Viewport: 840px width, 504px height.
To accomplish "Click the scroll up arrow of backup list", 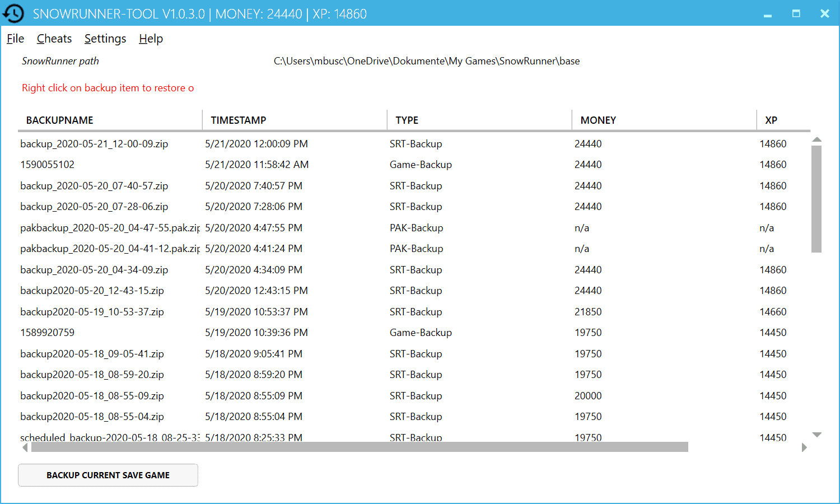I will [x=816, y=139].
